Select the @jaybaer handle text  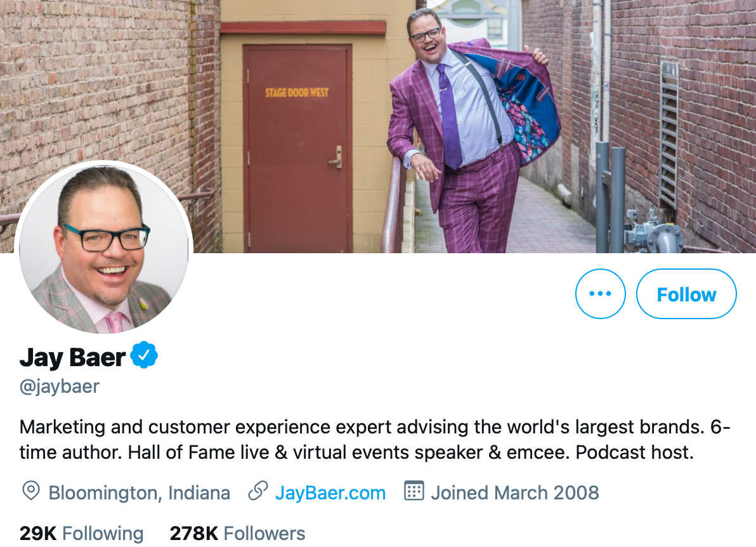pyautogui.click(x=60, y=387)
